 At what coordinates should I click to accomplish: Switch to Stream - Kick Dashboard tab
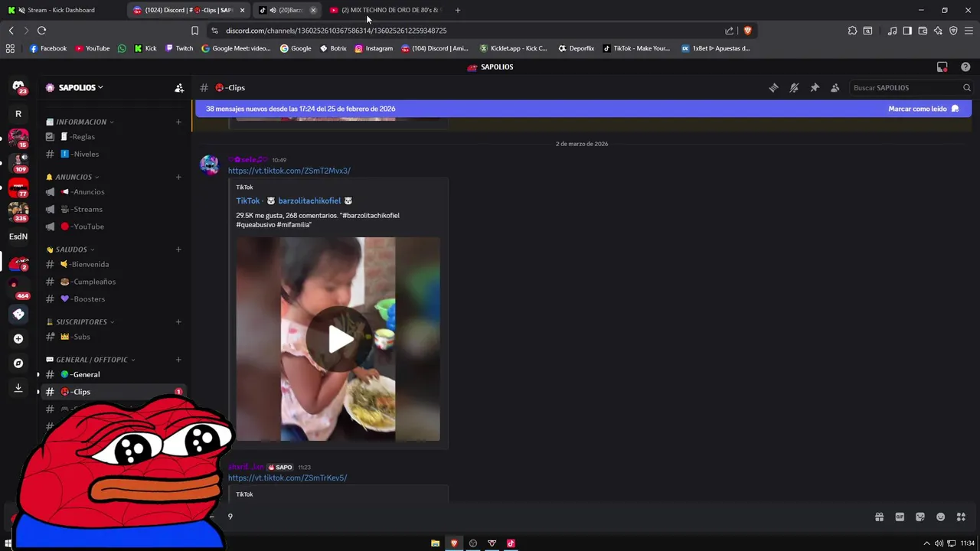coord(63,10)
